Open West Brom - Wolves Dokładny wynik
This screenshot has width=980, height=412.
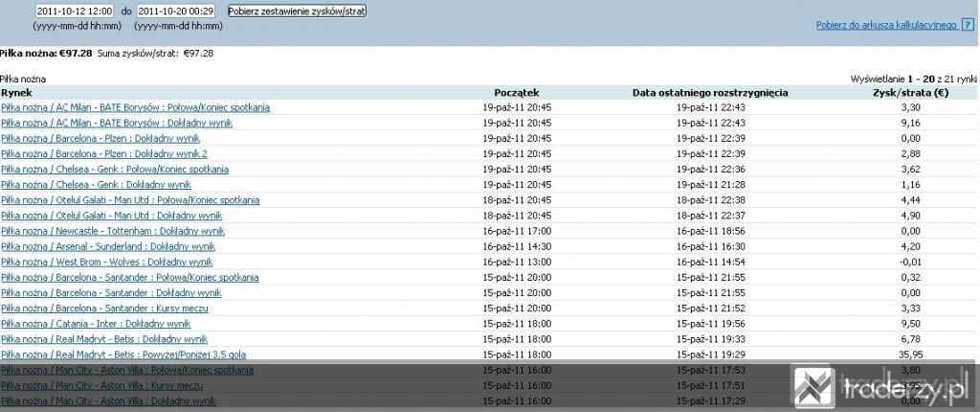(107, 262)
